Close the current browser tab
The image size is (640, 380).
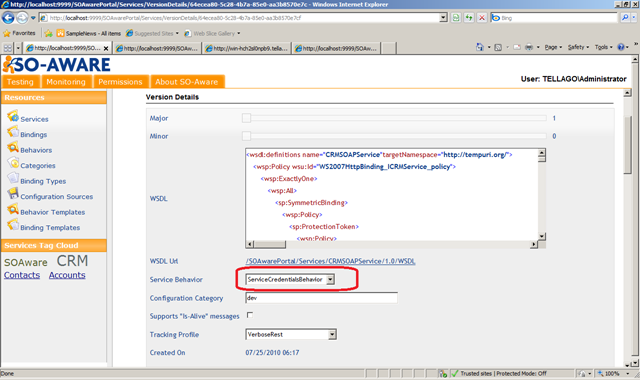tap(106, 48)
